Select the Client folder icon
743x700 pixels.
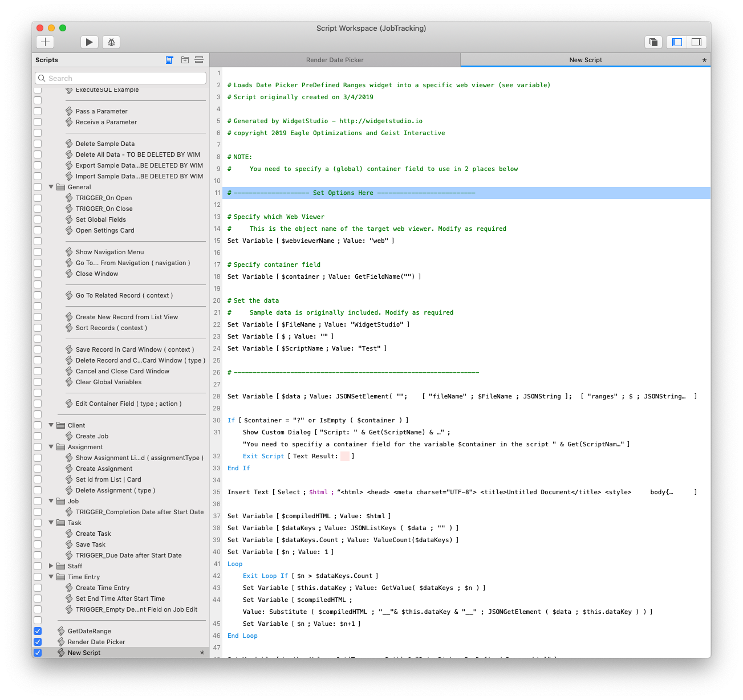(60, 425)
